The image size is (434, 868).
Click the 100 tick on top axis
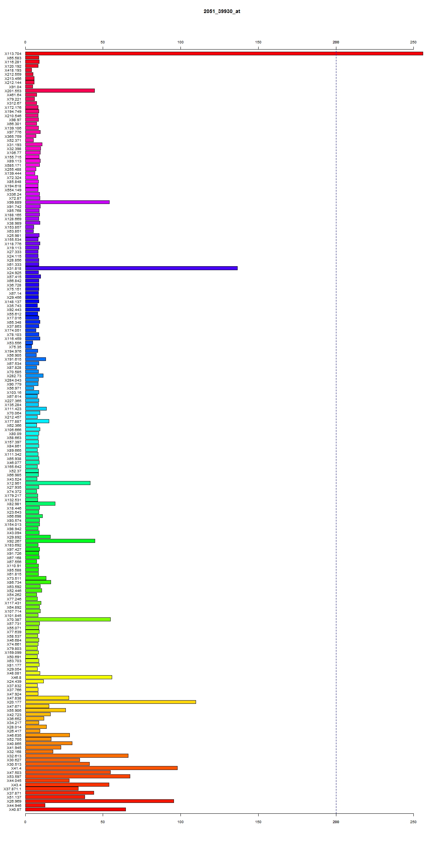[180, 42]
